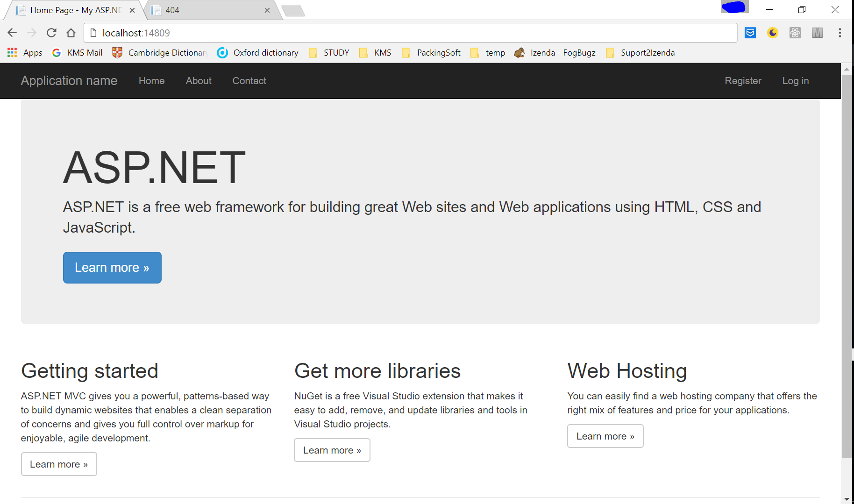
Task: Click the scrollbar up arrow
Action: tap(847, 69)
